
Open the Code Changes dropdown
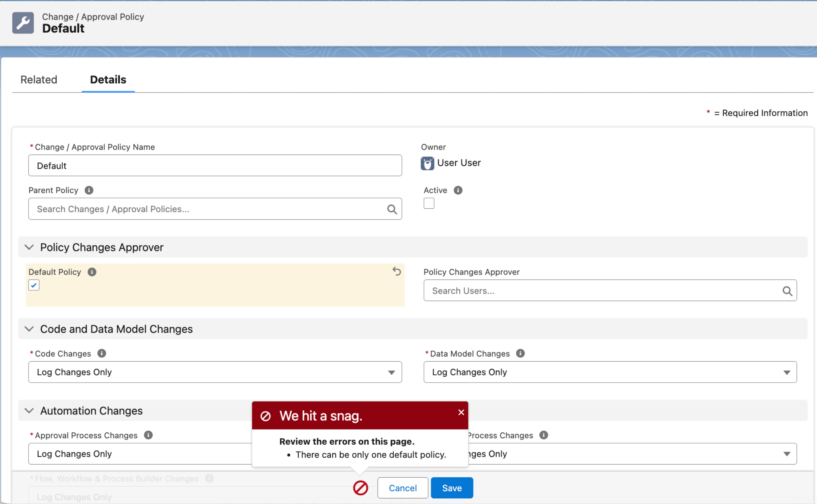(215, 372)
